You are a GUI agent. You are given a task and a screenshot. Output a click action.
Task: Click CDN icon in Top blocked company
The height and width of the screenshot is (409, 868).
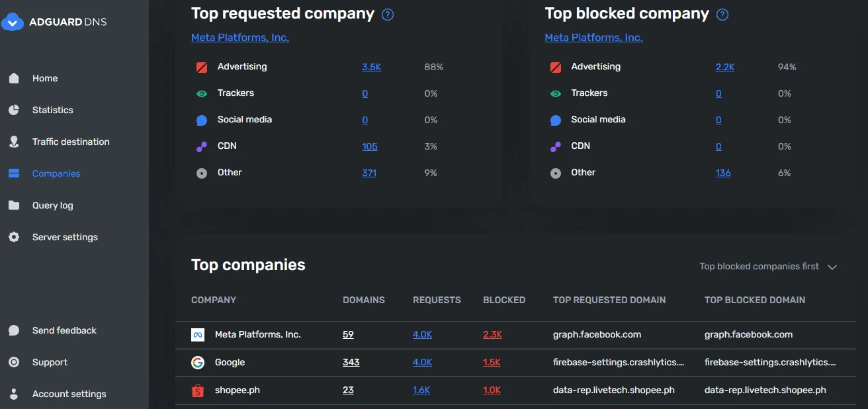coord(556,146)
